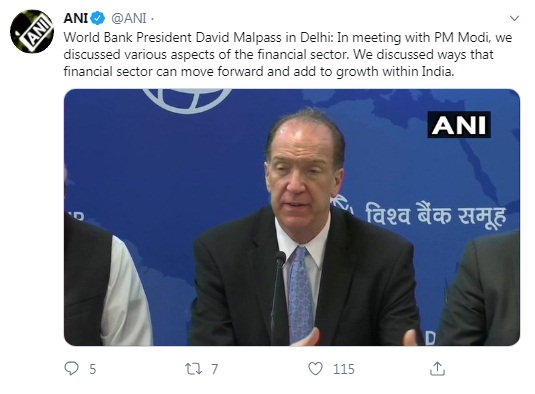Play the David Malpass press conference video
The height and width of the screenshot is (394, 535).
point(292,217)
